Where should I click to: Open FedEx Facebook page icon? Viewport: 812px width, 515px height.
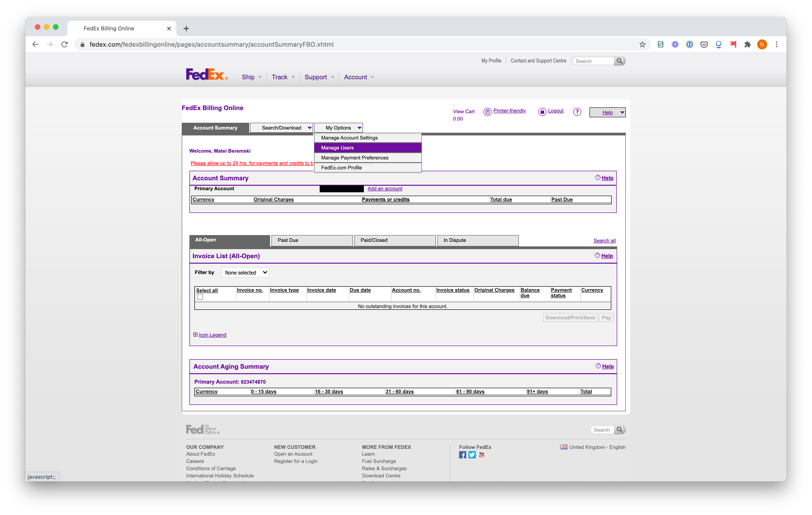[x=462, y=455]
